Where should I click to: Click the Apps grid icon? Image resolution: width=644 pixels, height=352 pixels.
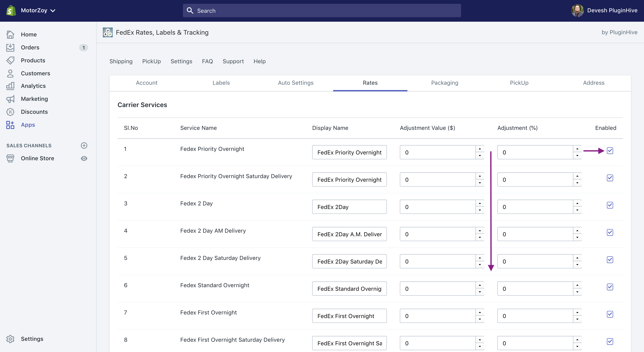(x=10, y=125)
